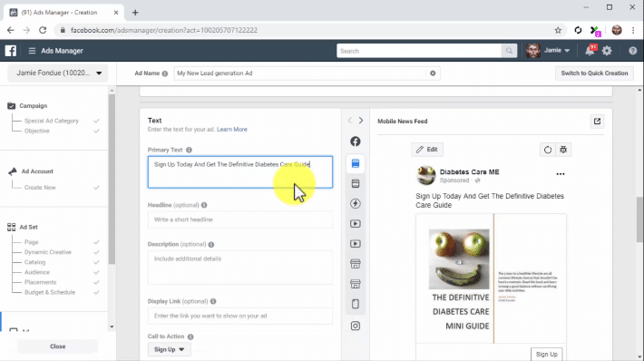Show Display Link info icon
The width and height of the screenshot is (644, 361).
click(x=213, y=301)
